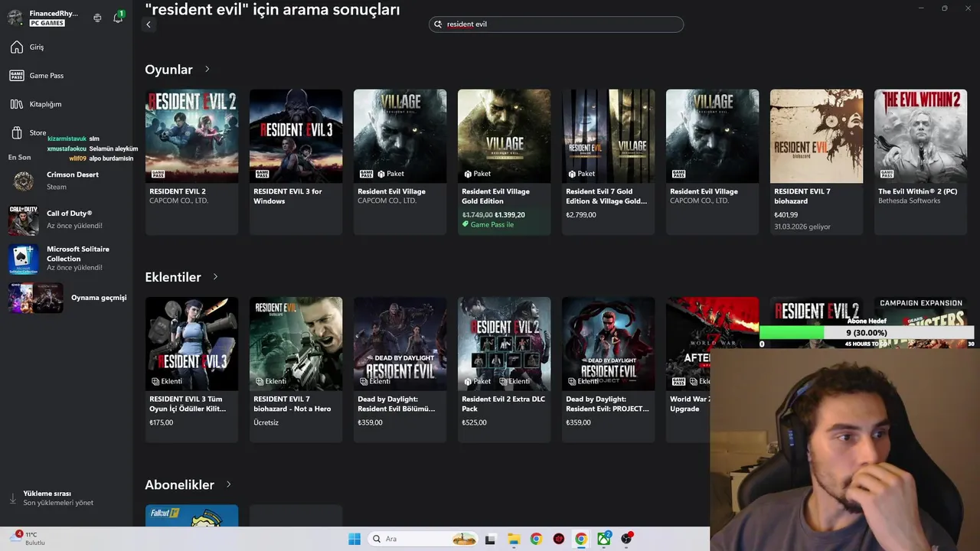Click the printer-like icon beside profile
The width and height of the screenshot is (980, 551).
click(97, 18)
